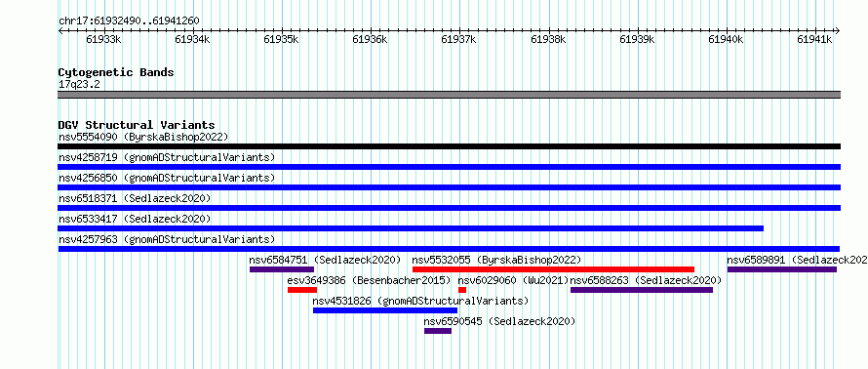The height and width of the screenshot is (369, 868).
Task: Open the nsv6588263 (Sedlazeck2020) label
Action: coord(646,280)
